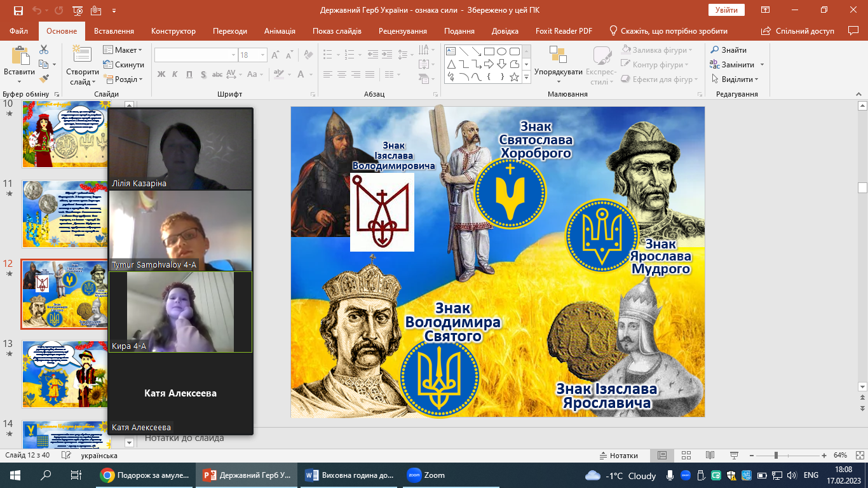
Task: Click zoom in plus button
Action: [x=824, y=456]
